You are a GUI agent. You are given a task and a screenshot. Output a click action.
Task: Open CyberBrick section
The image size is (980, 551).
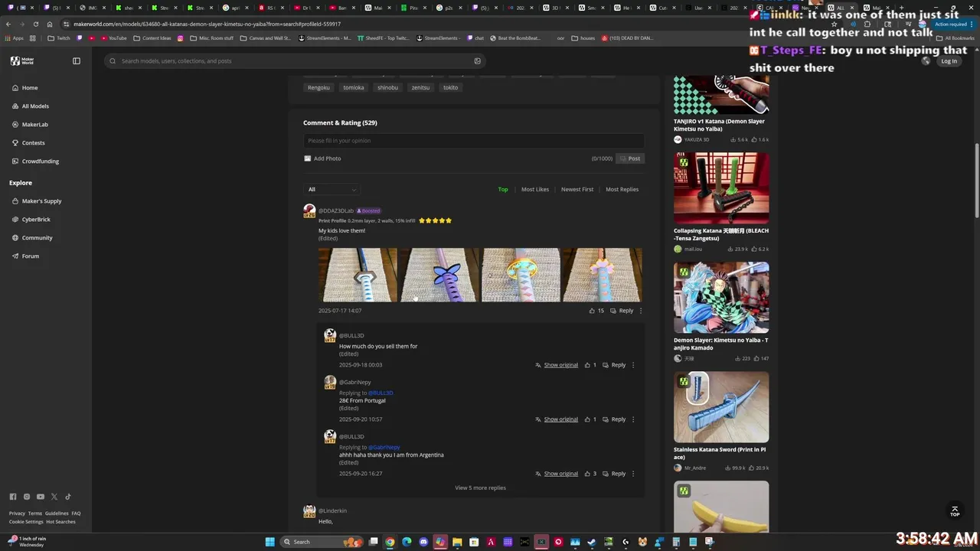(31, 220)
